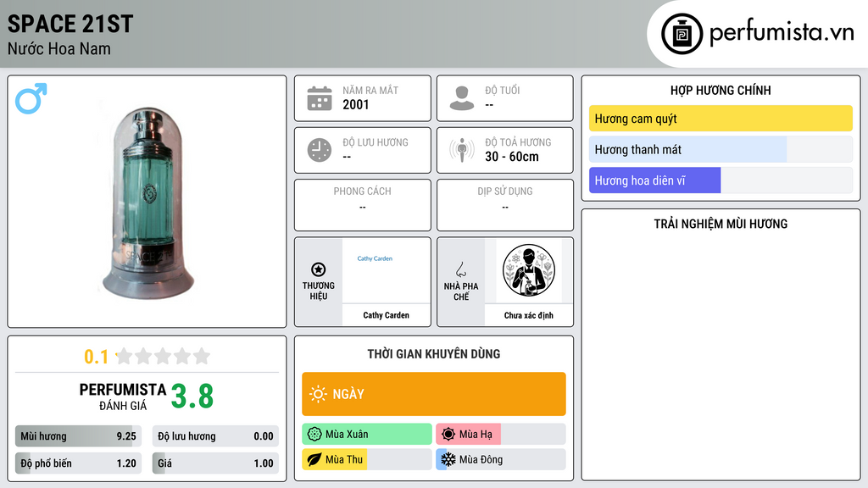This screenshot has width=868, height=488.
Task: Click the 0.1 user rating number
Action: (96, 357)
